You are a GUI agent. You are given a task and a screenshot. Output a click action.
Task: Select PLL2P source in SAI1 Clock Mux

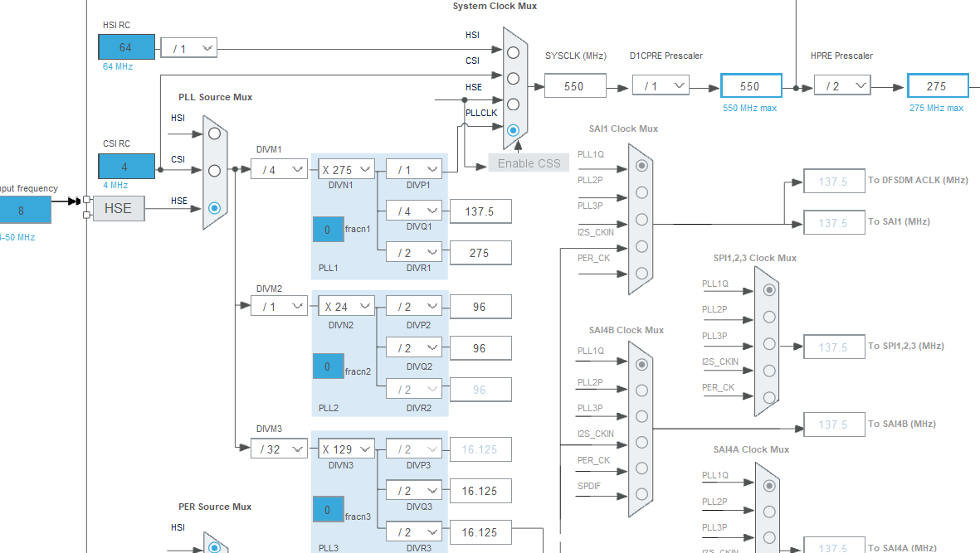641,192
